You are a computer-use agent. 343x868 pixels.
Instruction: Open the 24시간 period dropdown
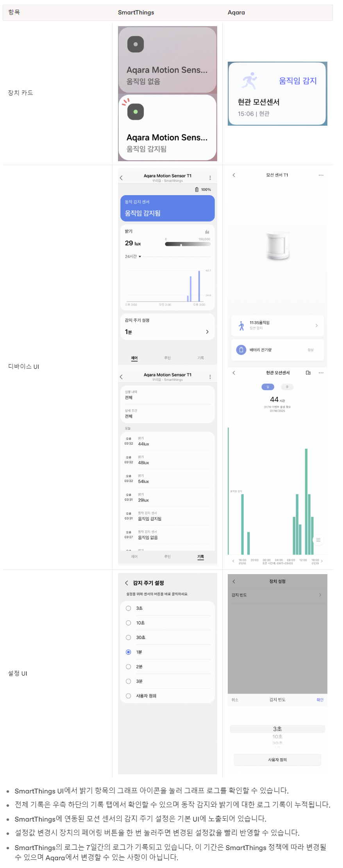[x=133, y=256]
